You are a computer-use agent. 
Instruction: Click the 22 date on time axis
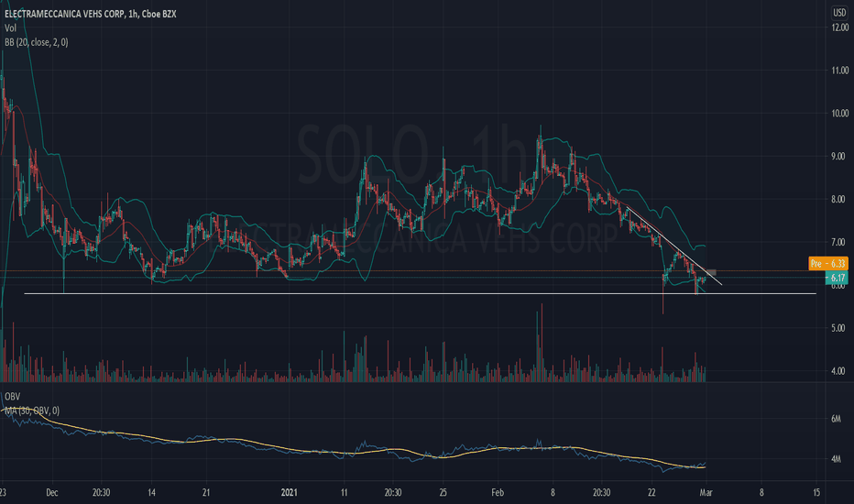(651, 493)
